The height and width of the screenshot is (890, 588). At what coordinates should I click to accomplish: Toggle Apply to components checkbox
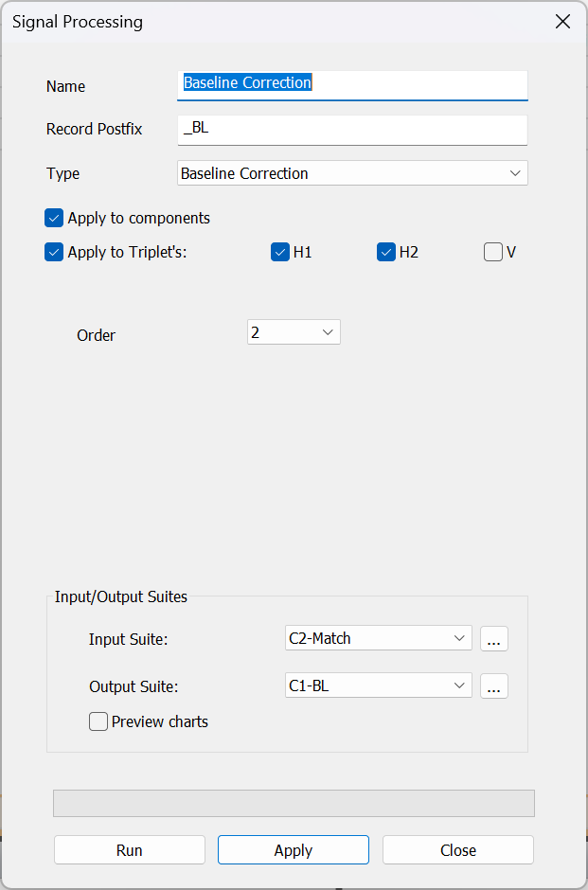click(x=54, y=218)
